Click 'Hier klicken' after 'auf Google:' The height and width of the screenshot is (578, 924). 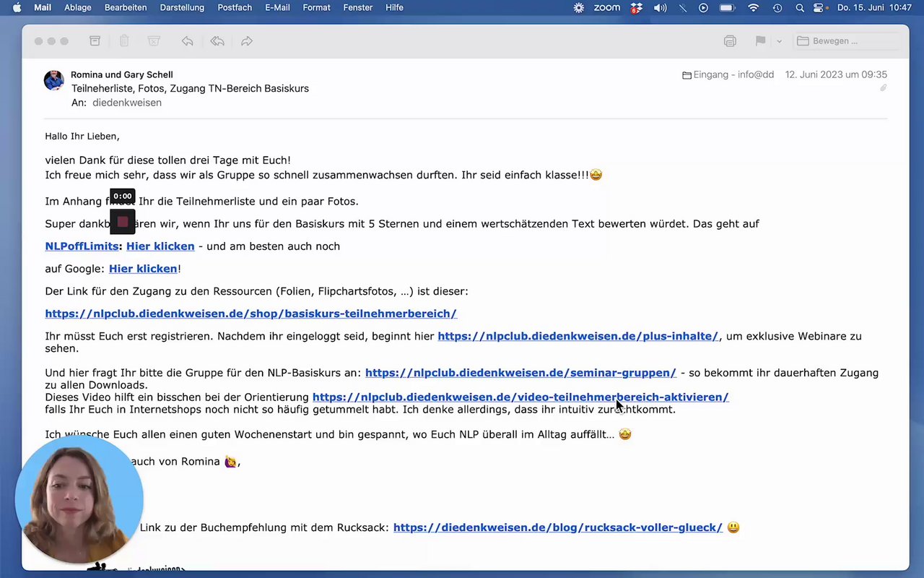[143, 269]
